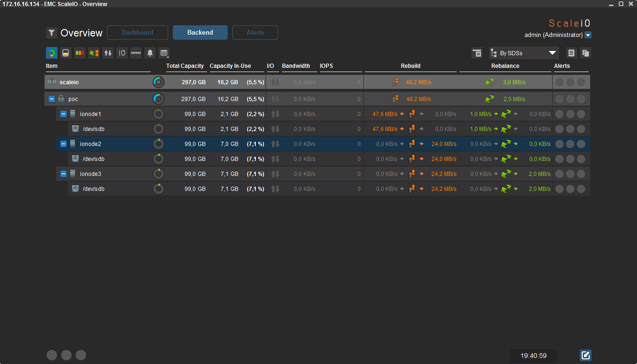The width and height of the screenshot is (637, 364).
Task: Collapse the poc protection domain row
Action: pos(52,99)
